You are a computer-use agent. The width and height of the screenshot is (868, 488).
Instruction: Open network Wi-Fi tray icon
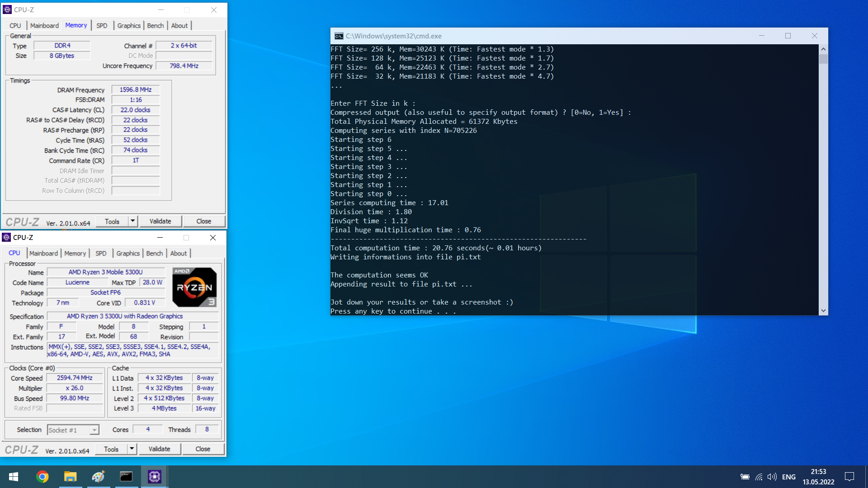point(759,477)
